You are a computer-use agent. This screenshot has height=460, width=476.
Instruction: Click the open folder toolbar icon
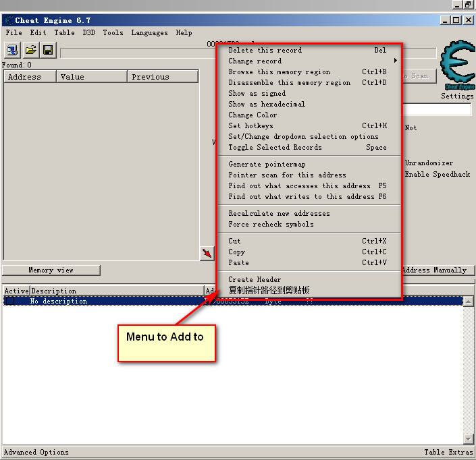click(x=30, y=50)
